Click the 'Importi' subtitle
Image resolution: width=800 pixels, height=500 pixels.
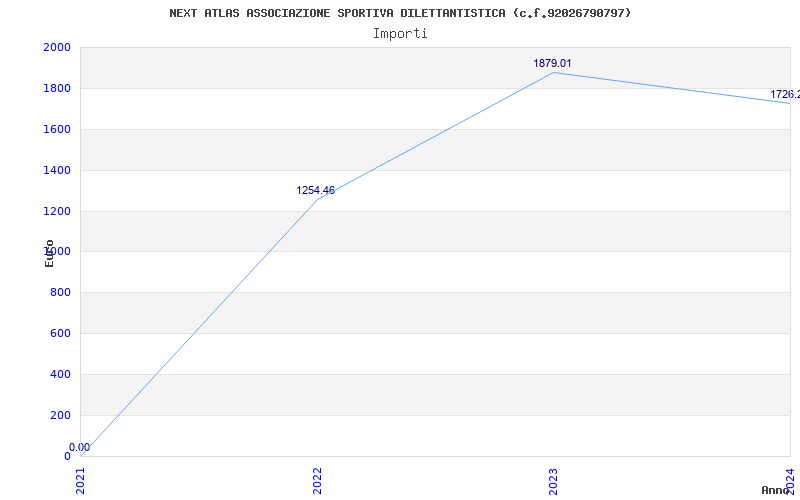click(400, 34)
